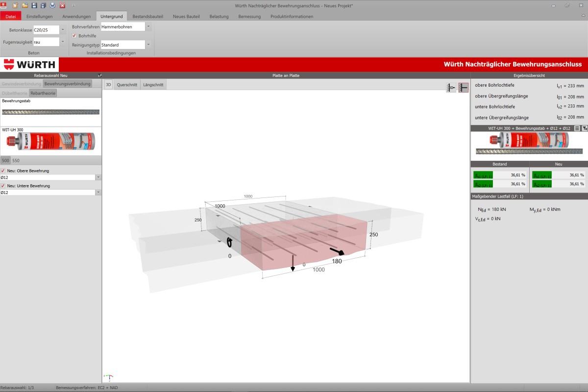Screen dimensions: 588x392
Task: Open the Bestandsbauteil ribbon tab
Action: click(147, 16)
